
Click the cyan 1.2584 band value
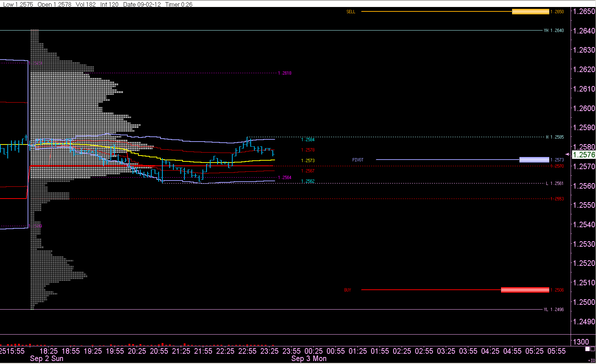point(308,140)
